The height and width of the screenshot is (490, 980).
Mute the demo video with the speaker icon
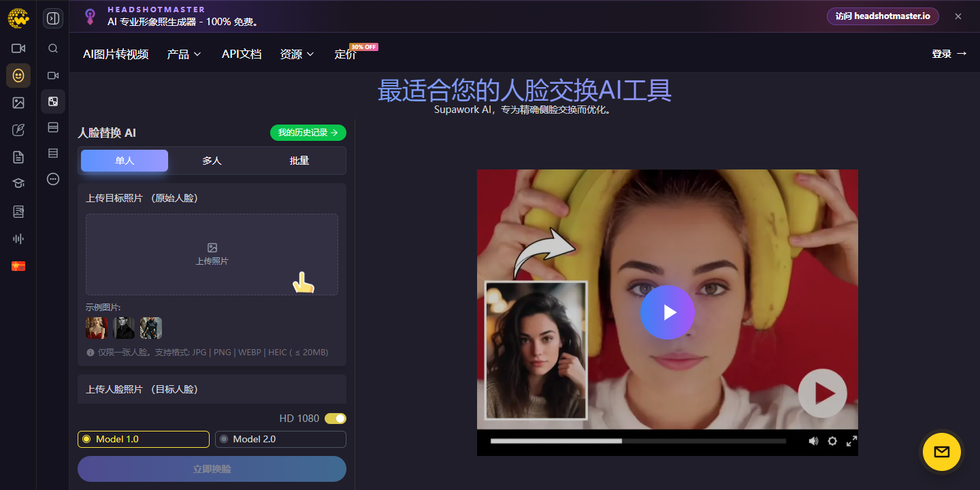point(813,441)
